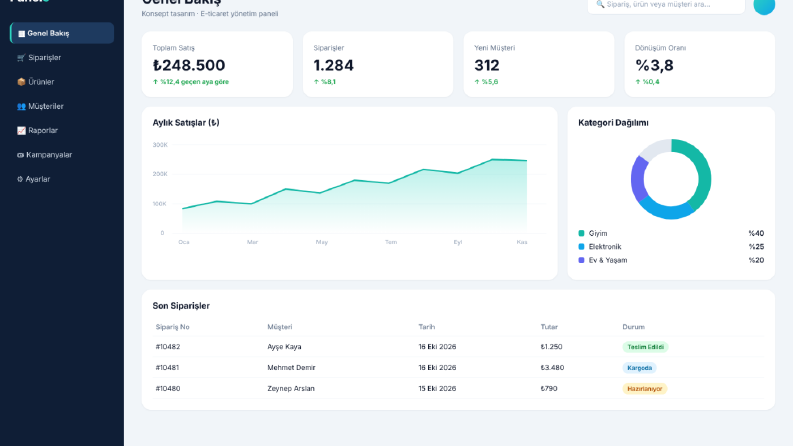Open the user avatar circle
Screen dimensions: 793x446
click(x=764, y=5)
